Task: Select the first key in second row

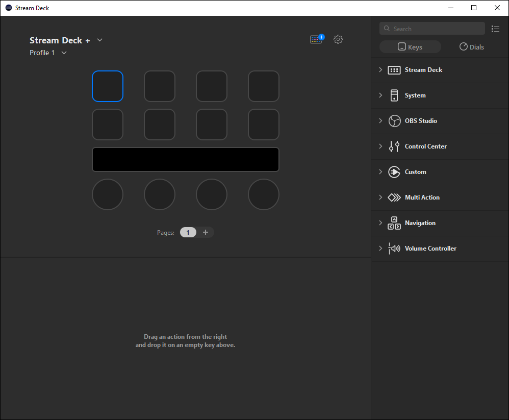Action: click(108, 125)
